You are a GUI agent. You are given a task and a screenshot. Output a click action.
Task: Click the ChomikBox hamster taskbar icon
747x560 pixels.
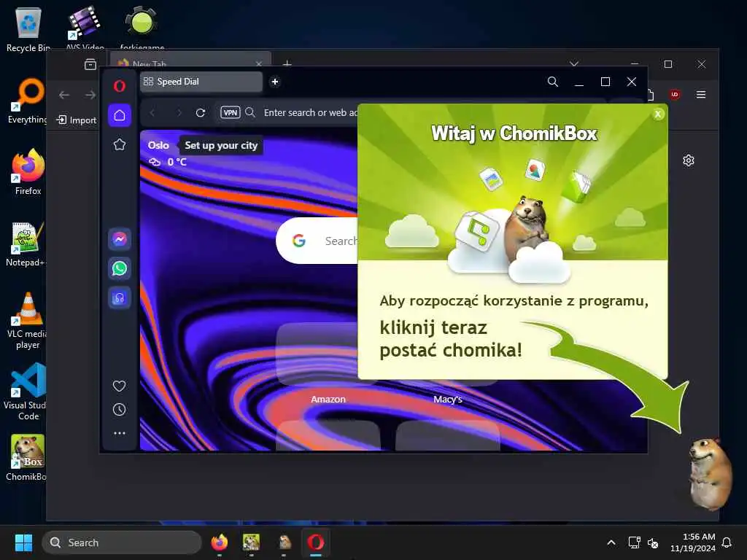285,542
